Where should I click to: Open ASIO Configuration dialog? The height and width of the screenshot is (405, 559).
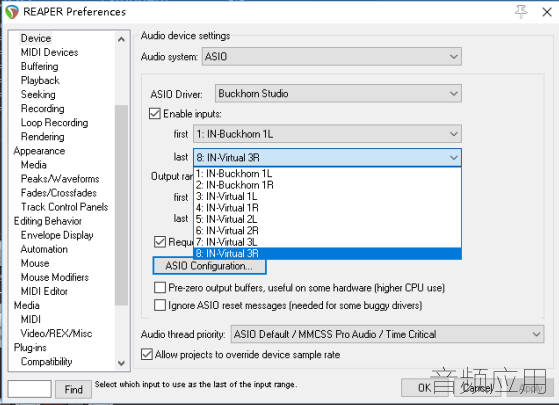(x=209, y=266)
